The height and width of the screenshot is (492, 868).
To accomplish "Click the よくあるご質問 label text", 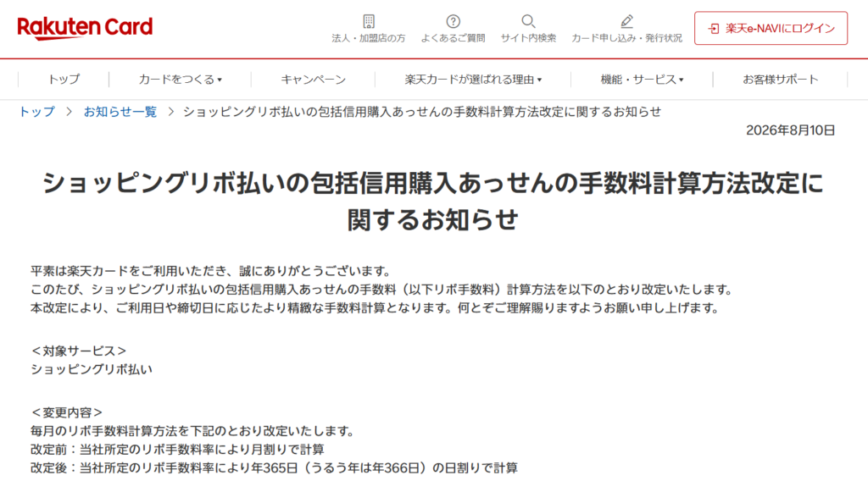I will 453,38.
